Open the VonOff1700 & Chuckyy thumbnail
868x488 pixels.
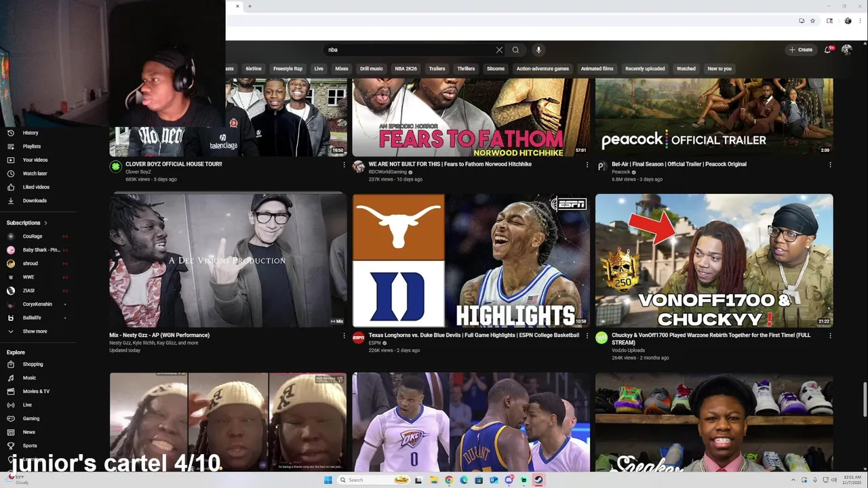pyautogui.click(x=714, y=261)
